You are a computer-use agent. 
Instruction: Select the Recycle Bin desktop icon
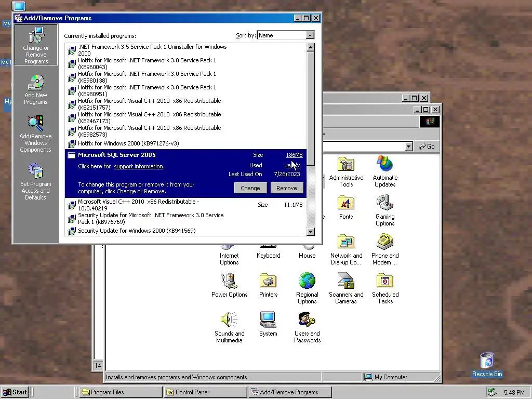coord(487,365)
